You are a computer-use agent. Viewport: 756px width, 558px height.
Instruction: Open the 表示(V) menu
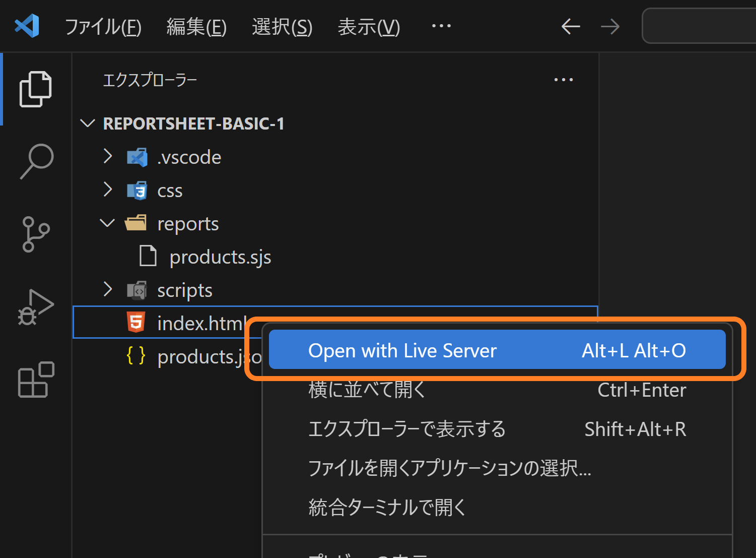[369, 27]
